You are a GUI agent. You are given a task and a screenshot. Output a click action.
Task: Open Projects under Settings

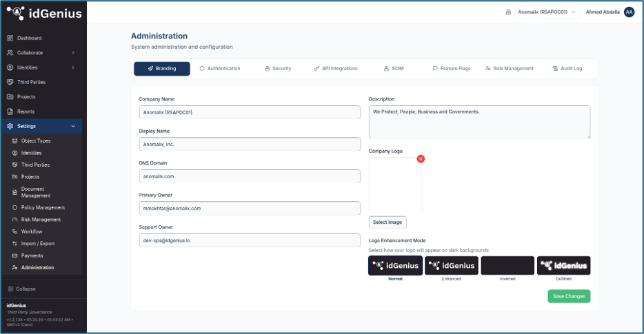(x=30, y=177)
